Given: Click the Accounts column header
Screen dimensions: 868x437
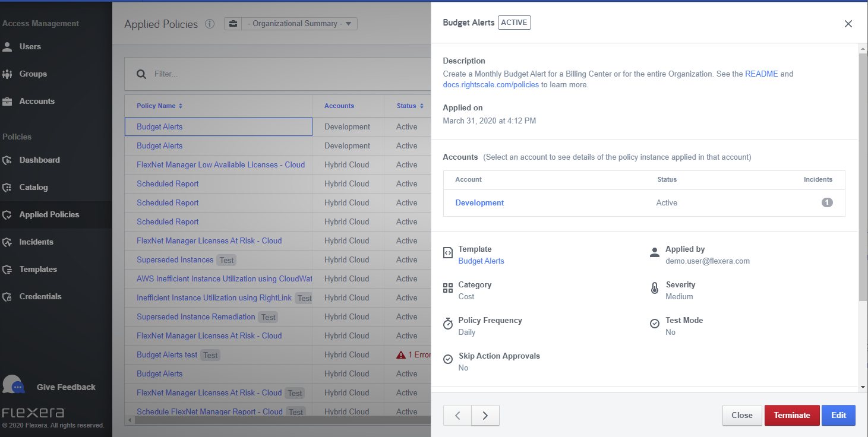Looking at the screenshot, I should point(339,106).
